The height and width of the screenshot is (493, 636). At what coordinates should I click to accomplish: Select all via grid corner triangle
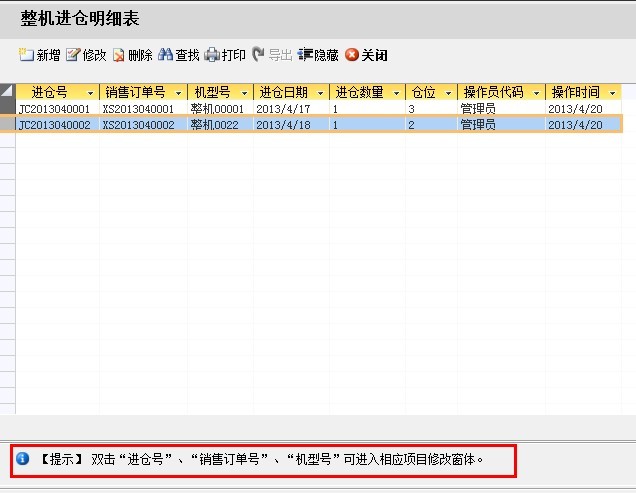8,92
